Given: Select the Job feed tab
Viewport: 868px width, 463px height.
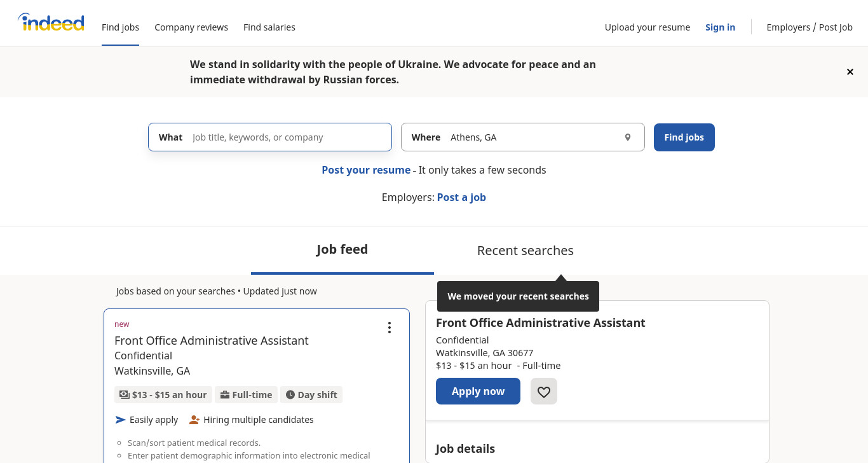Looking at the screenshot, I should pos(342,250).
